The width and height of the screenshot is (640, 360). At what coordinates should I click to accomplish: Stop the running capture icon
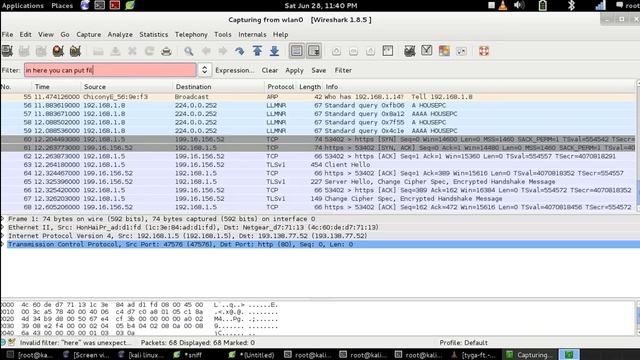click(58, 51)
